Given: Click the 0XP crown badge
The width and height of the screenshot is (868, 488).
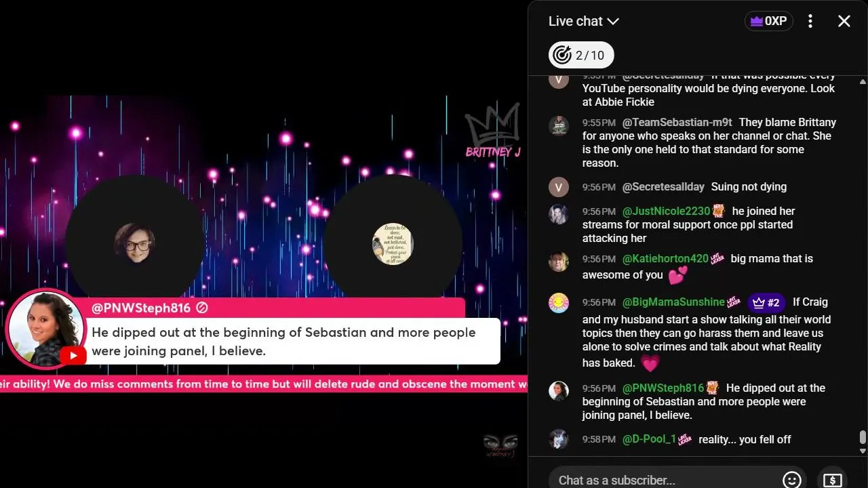Looking at the screenshot, I should click(768, 21).
